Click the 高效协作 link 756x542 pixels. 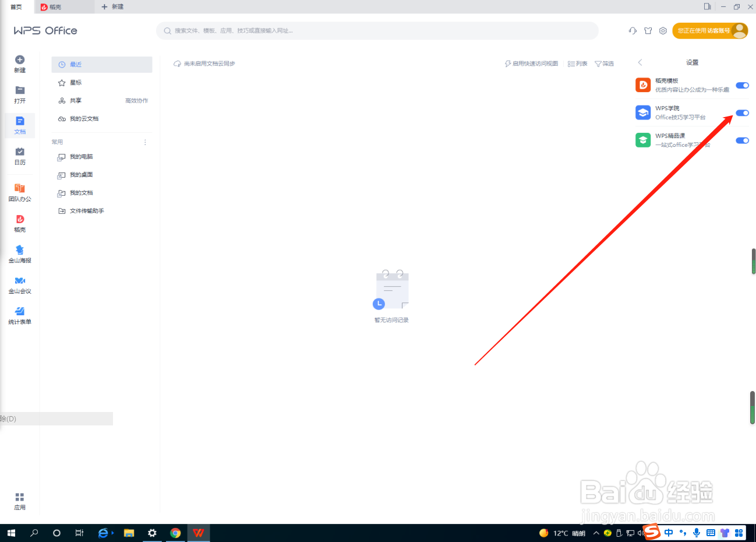tap(137, 101)
